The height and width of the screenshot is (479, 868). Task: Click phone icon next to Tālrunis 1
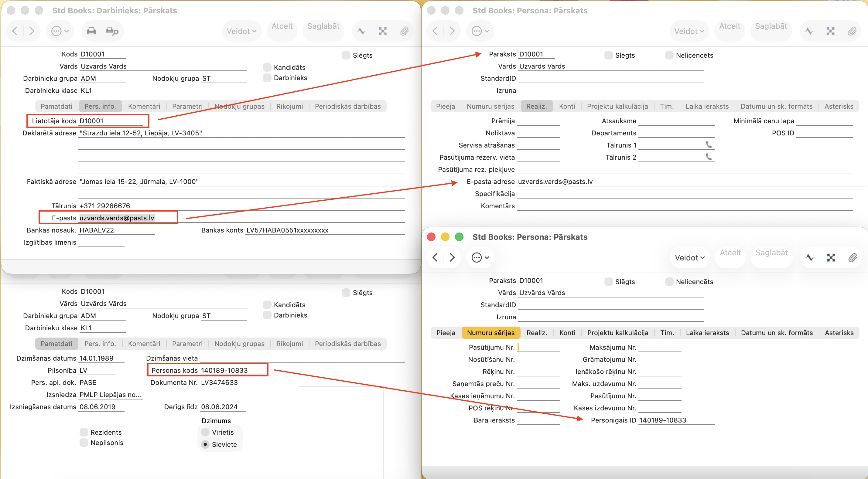tap(709, 145)
